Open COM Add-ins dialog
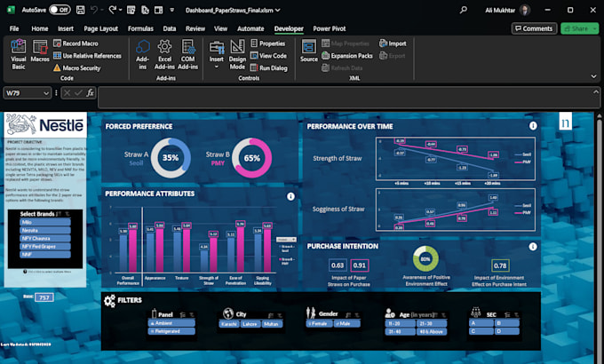 click(x=188, y=55)
